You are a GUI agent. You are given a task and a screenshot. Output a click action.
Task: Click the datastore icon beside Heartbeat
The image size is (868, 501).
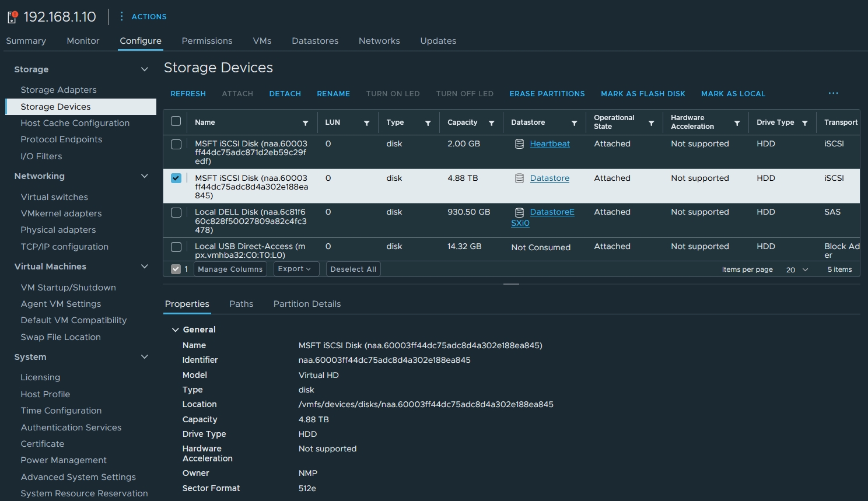point(519,143)
